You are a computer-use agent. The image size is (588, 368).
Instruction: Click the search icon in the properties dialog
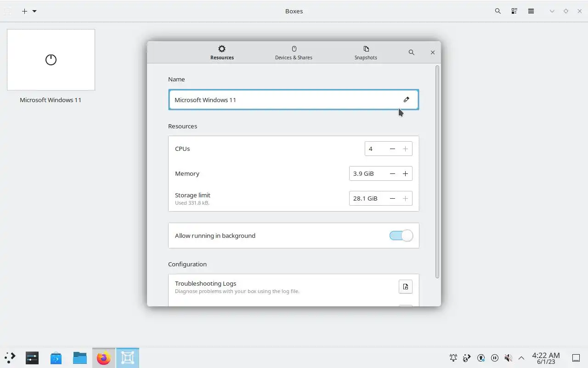(x=411, y=52)
